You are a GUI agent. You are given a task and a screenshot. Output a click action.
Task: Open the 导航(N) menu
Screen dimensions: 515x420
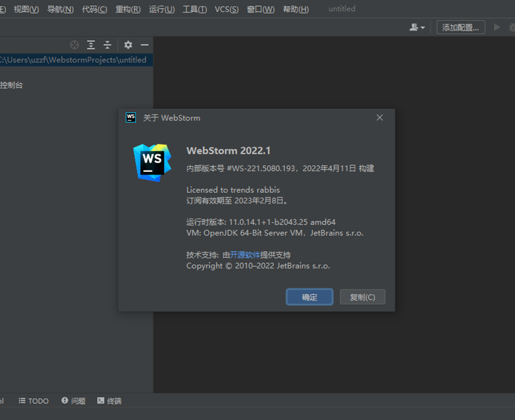tap(60, 9)
